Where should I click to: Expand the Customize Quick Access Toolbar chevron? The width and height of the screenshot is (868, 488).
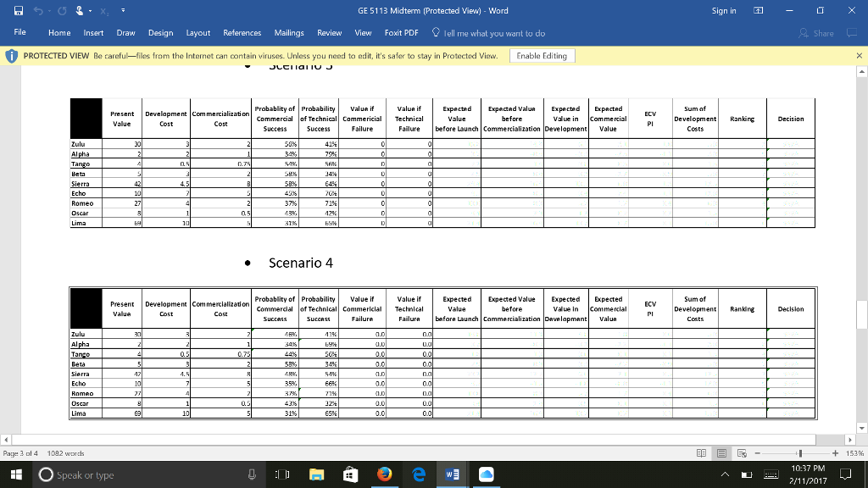pyautogui.click(x=123, y=11)
